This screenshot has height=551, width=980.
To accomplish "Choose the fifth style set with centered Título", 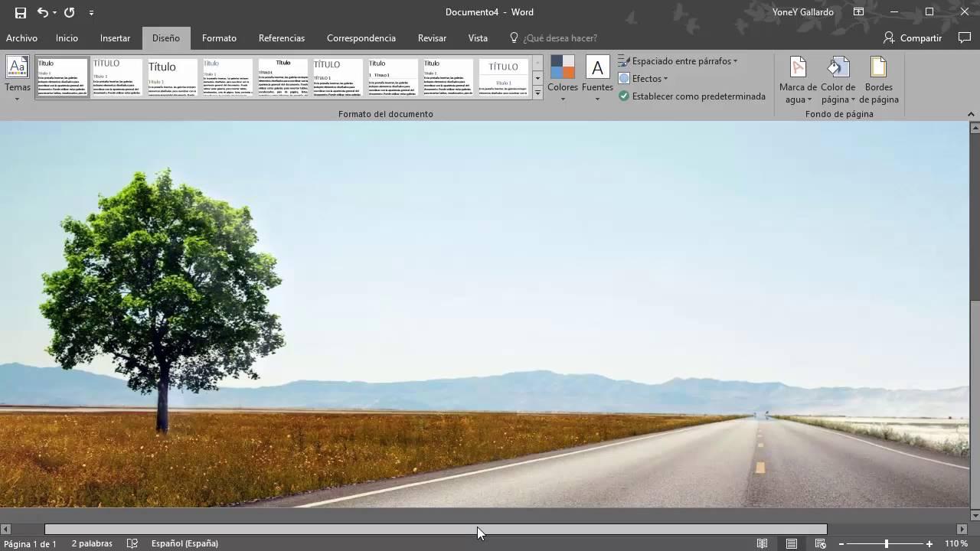I will click(283, 77).
